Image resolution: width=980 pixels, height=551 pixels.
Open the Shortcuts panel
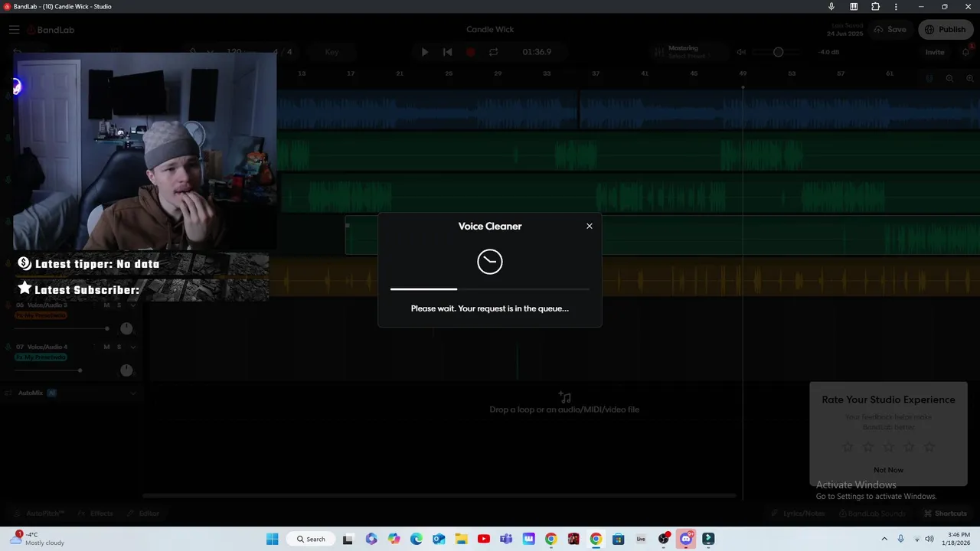click(946, 514)
